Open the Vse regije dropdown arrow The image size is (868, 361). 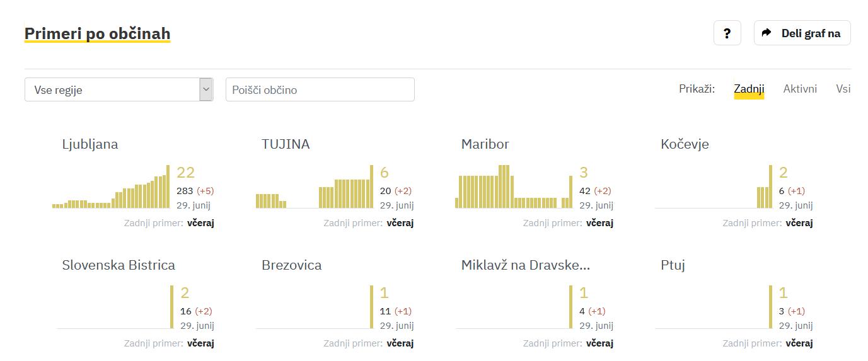point(205,89)
